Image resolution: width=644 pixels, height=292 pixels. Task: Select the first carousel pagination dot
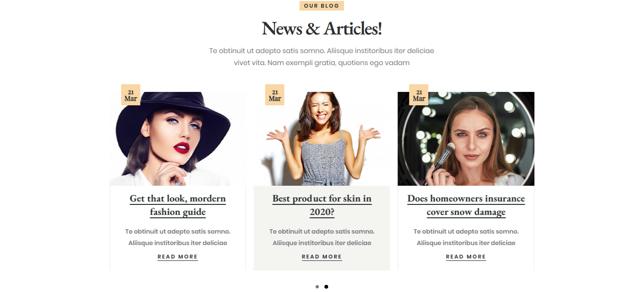tap(317, 287)
